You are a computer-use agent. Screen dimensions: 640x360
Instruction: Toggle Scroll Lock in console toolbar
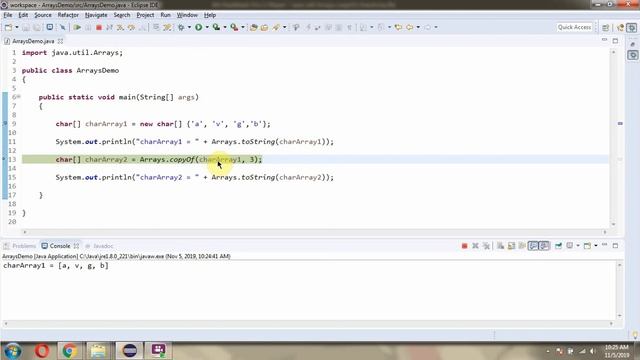tap(511, 246)
